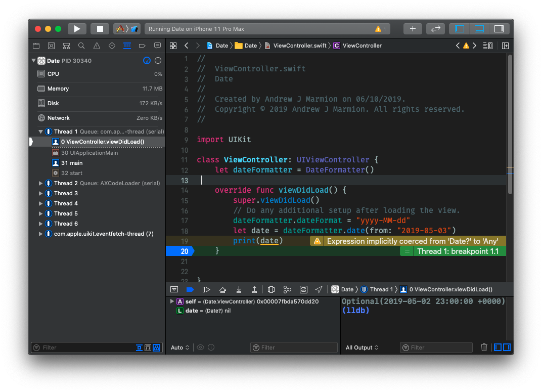Expand the self variable disclosure triangle

click(x=172, y=301)
